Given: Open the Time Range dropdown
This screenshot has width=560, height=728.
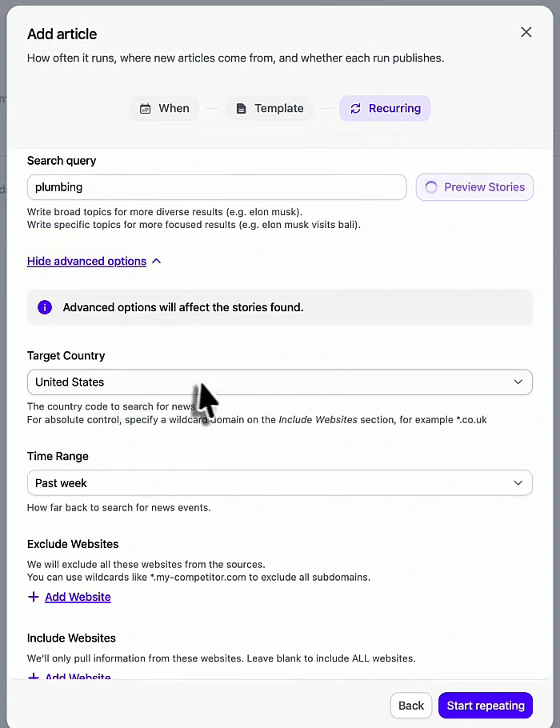Looking at the screenshot, I should pos(280,483).
